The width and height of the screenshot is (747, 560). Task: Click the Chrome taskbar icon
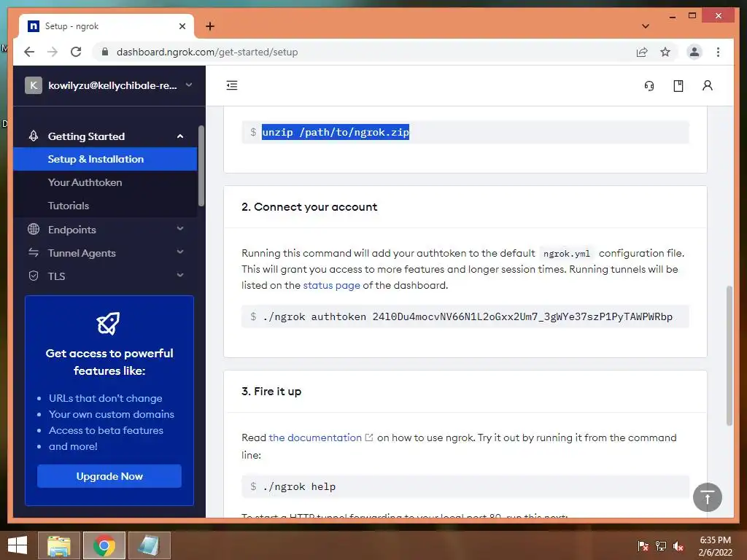tap(104, 545)
